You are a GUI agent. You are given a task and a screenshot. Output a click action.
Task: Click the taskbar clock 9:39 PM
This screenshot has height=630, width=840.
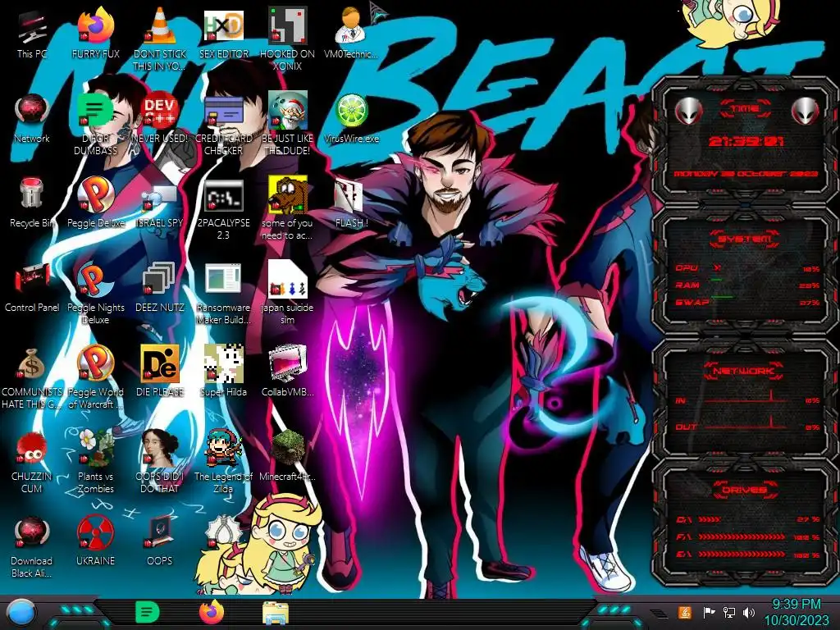pyautogui.click(x=796, y=612)
